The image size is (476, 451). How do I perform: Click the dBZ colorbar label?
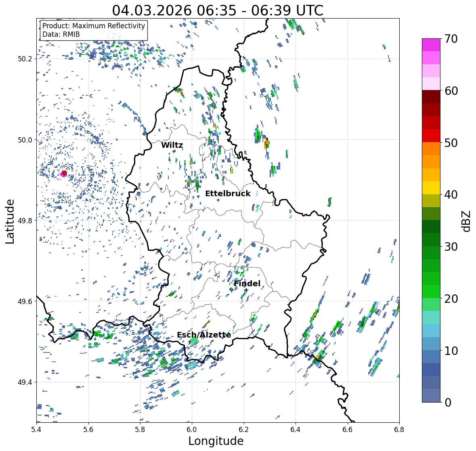pyautogui.click(x=467, y=220)
